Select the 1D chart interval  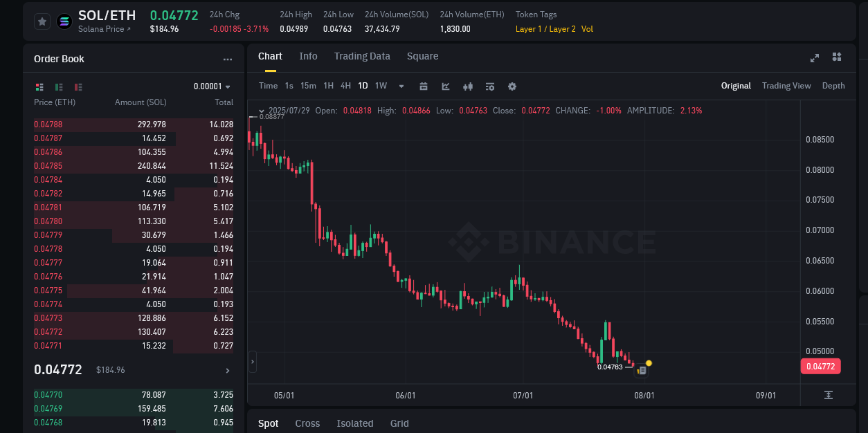(x=363, y=86)
